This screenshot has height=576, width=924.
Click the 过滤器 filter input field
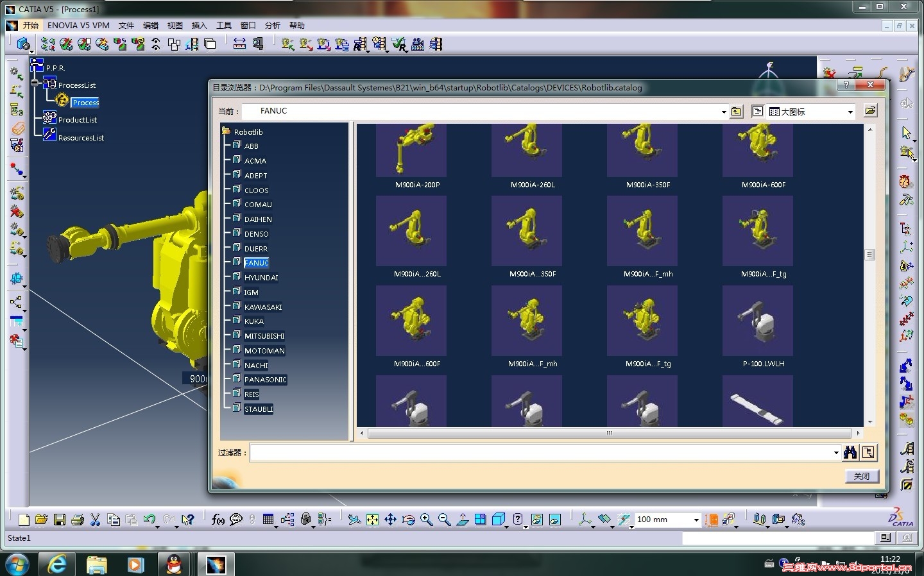[x=544, y=453]
